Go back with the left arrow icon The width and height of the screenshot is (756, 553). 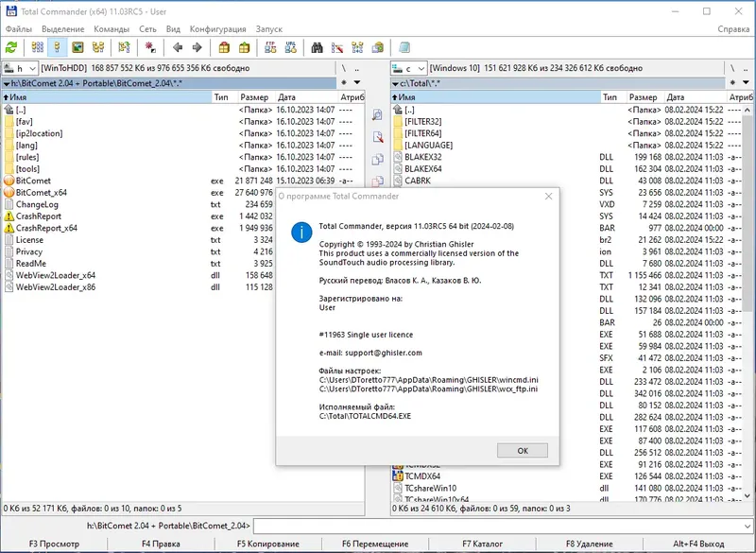[178, 47]
